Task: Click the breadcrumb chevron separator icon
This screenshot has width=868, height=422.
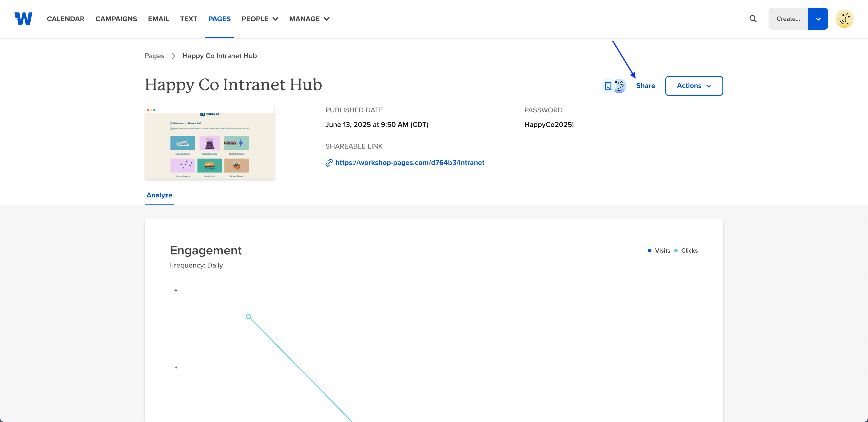Action: pos(173,56)
